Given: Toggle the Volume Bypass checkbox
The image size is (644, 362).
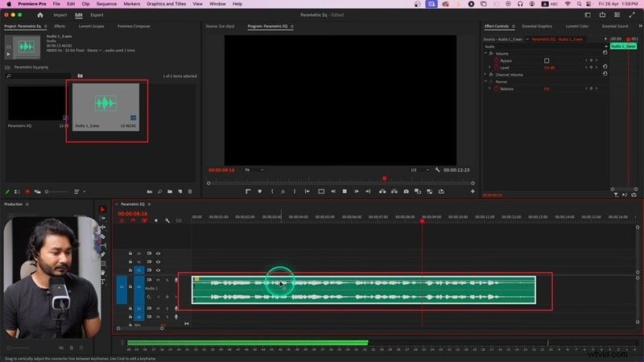Looking at the screenshot, I should [547, 61].
